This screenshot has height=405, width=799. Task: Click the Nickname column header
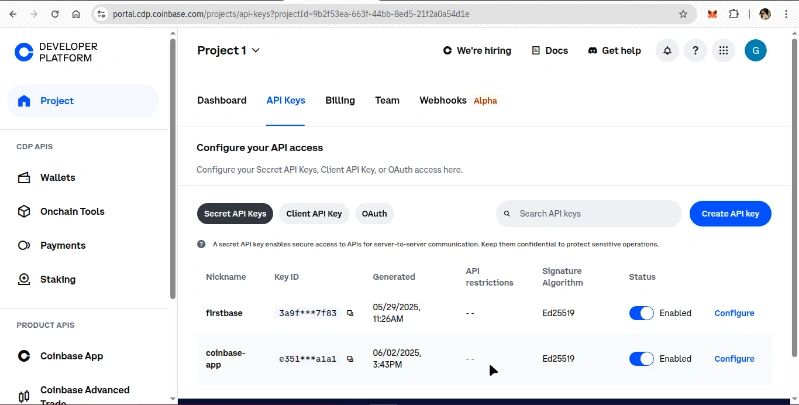point(226,277)
